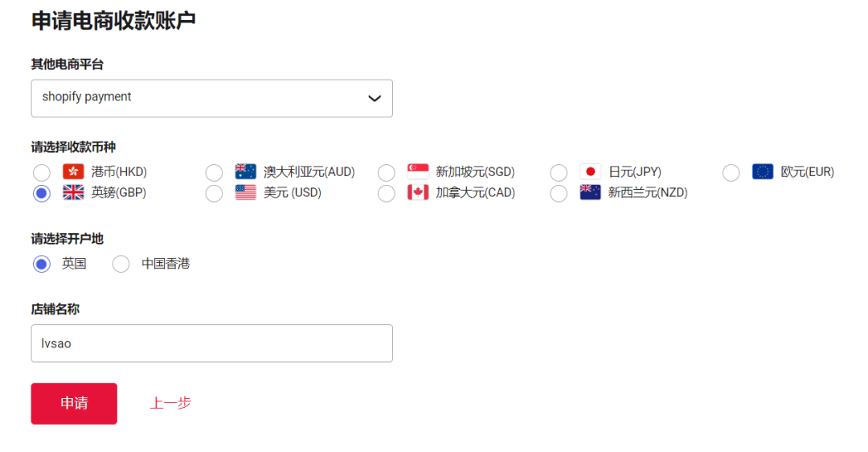Screen dimensions: 868x452
Task: Choose the 欧元(EUR) currency option
Action: 731,172
